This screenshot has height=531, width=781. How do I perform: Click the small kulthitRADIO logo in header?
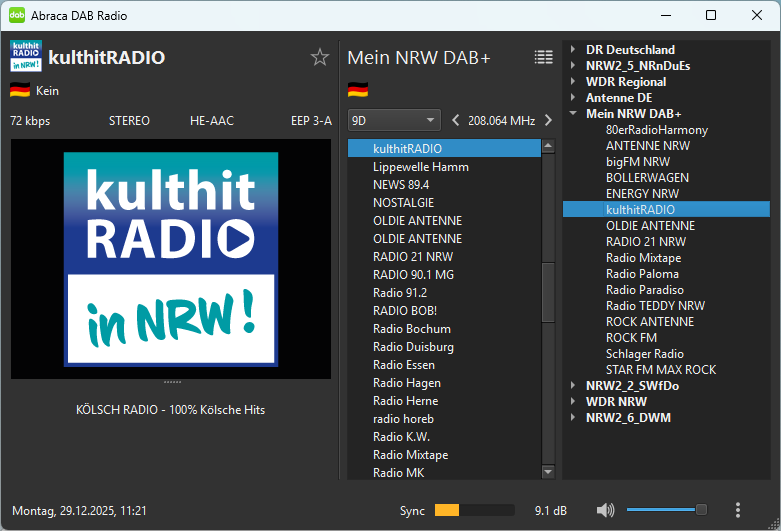pyautogui.click(x=25, y=56)
